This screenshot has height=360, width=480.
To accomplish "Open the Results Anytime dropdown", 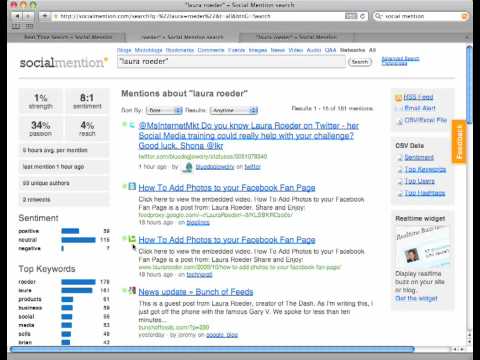I will point(234,110).
